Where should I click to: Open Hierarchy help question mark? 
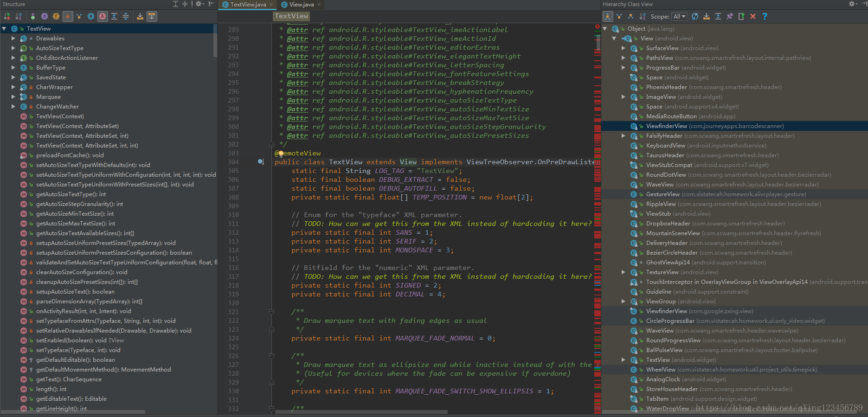(x=765, y=16)
